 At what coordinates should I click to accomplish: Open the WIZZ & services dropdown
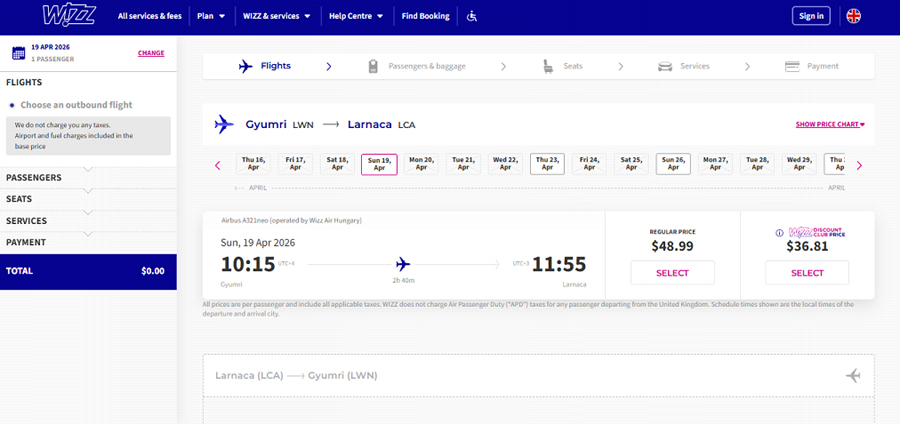[276, 16]
